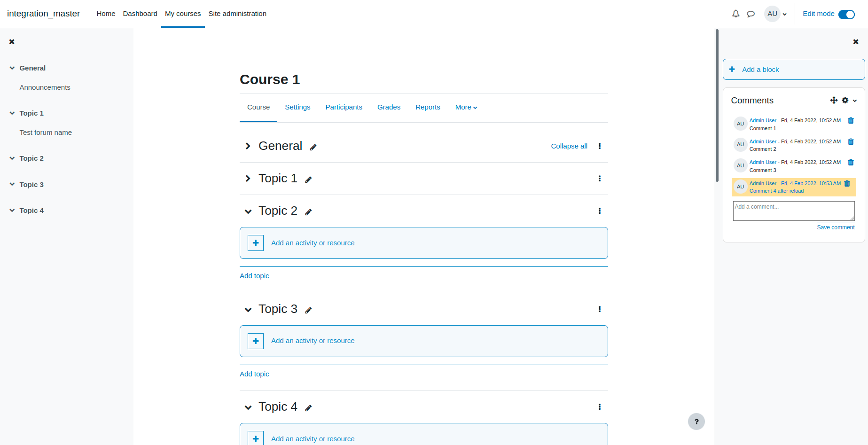
Task: Open the notifications bell icon
Action: (735, 14)
